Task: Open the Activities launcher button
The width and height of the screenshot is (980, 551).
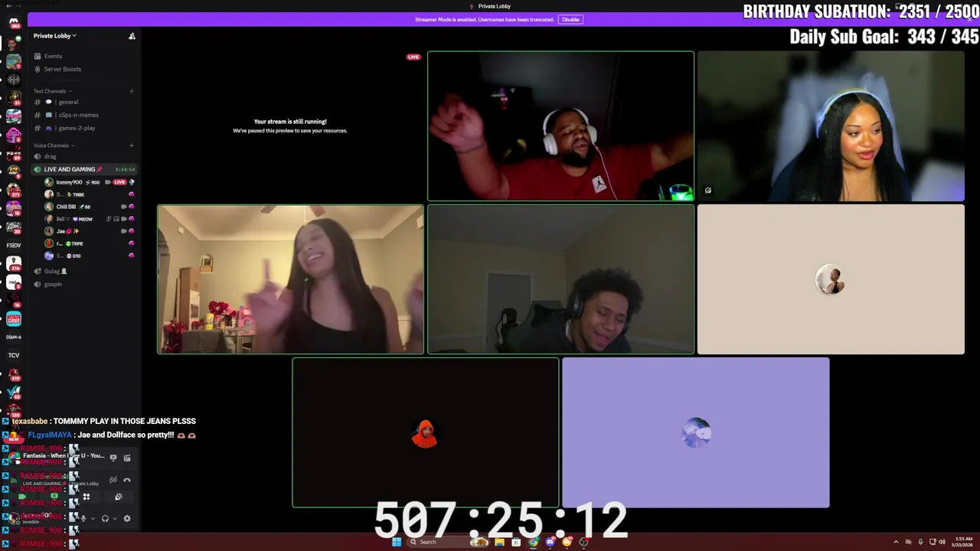Action: [87, 497]
